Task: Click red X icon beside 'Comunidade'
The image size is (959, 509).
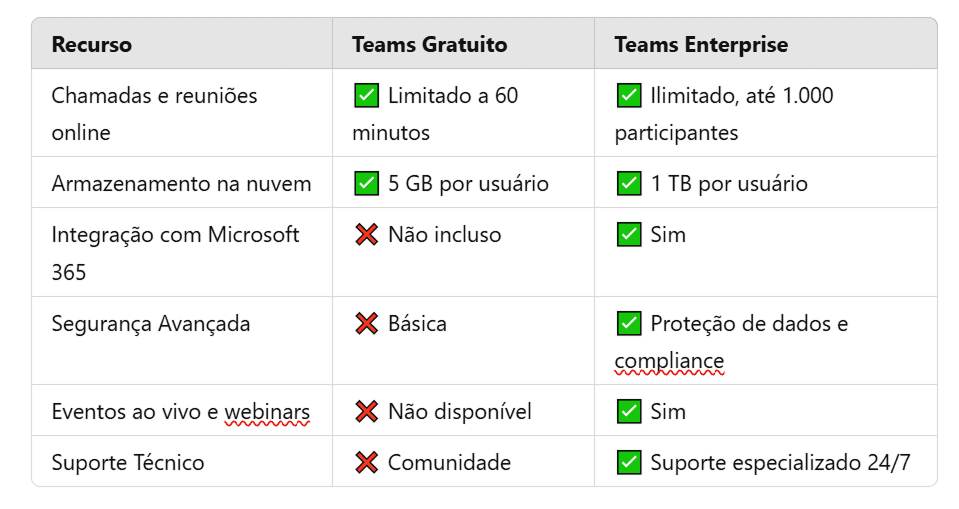Action: pyautogui.click(x=366, y=462)
